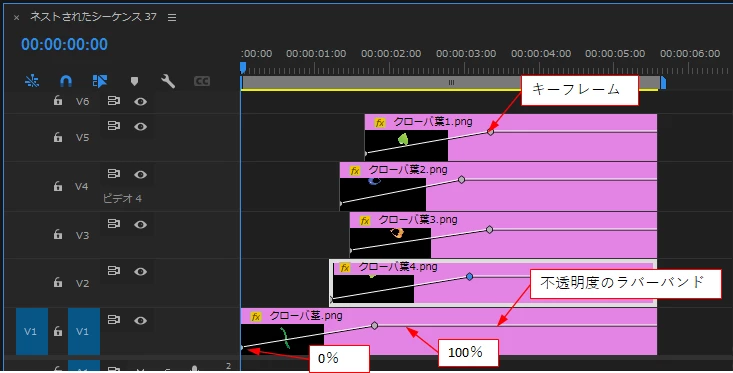Select opacity end keyframe on クローバ葉1.png
The width and height of the screenshot is (733, 373).
pyautogui.click(x=490, y=132)
